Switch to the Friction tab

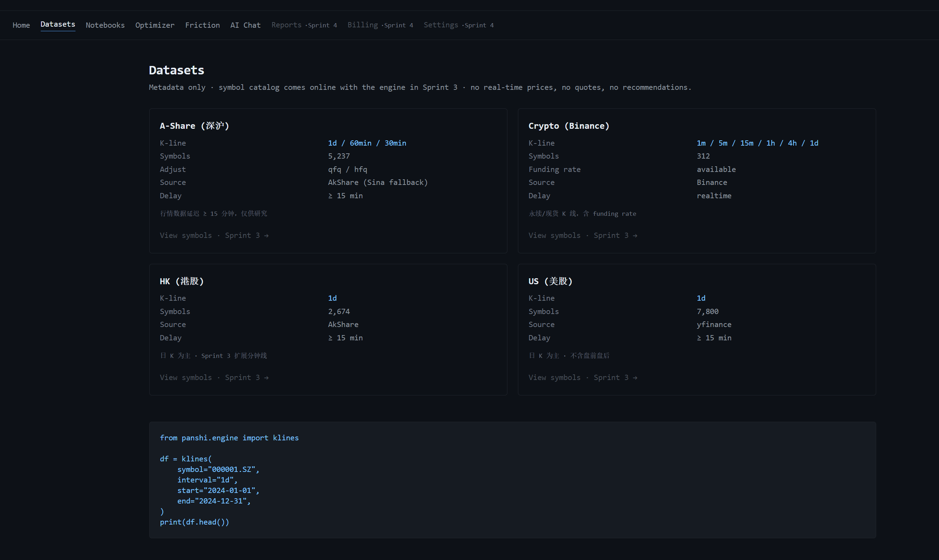point(202,25)
